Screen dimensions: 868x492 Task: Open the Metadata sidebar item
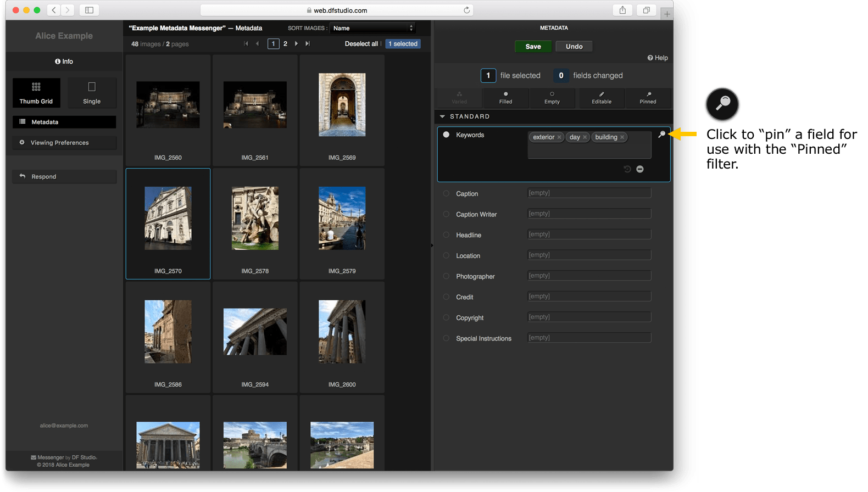(x=64, y=122)
